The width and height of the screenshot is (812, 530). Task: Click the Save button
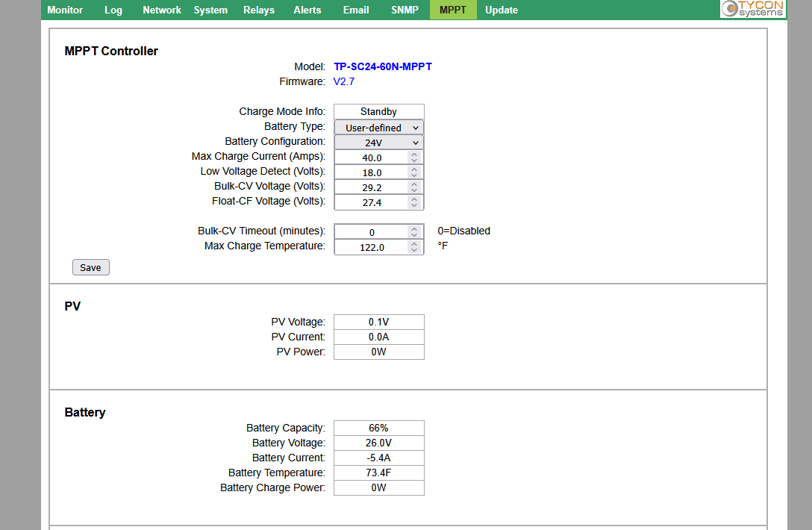[x=90, y=267]
